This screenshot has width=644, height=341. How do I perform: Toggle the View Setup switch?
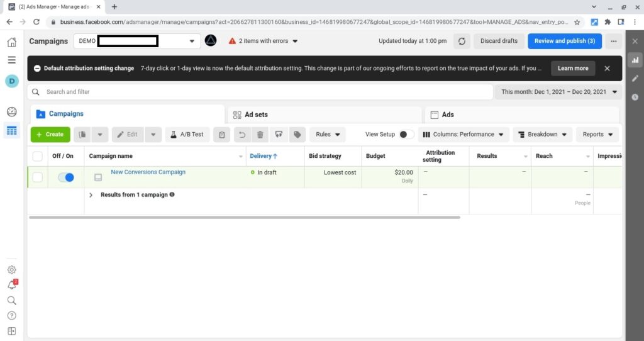click(x=406, y=135)
